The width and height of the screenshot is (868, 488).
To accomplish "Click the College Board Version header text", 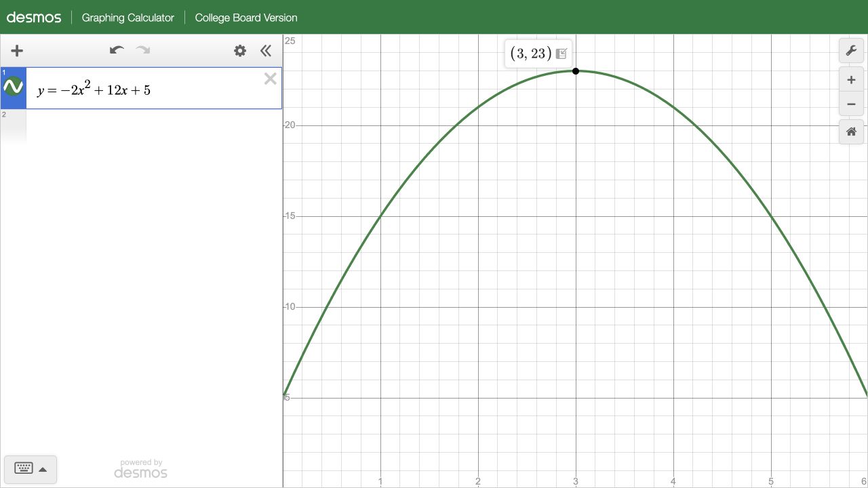I will [246, 18].
